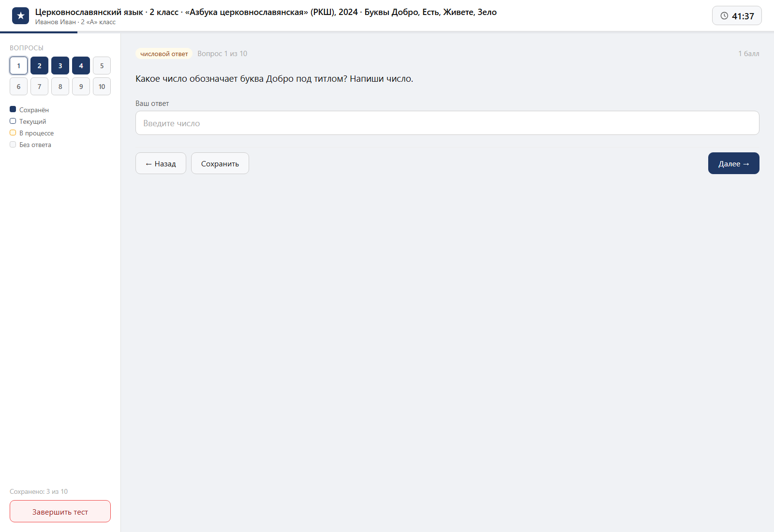Save answer with Сохранить button
Screen dimensions: 774x532
pyautogui.click(x=220, y=163)
